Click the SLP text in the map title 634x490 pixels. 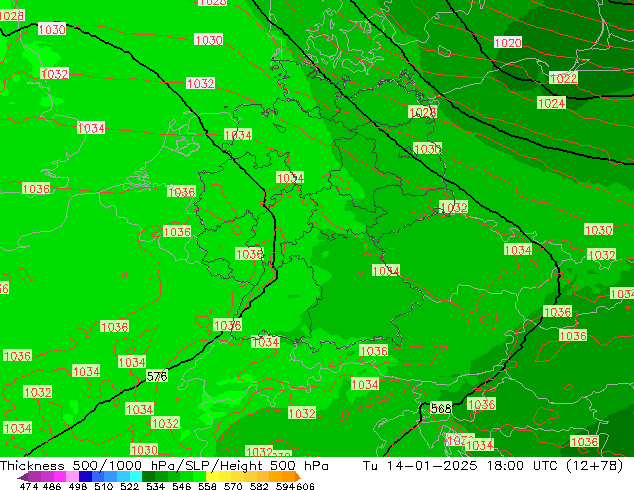(x=195, y=466)
